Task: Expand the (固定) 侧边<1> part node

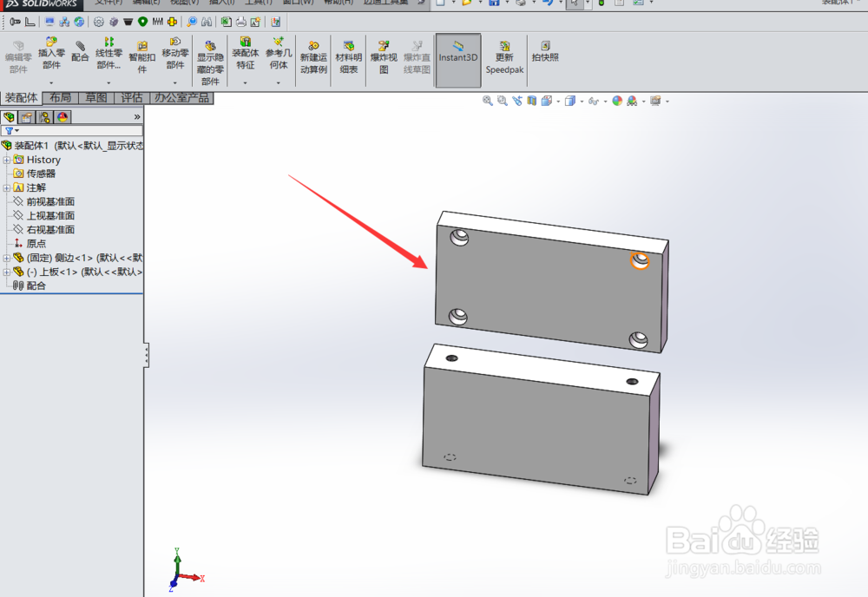Action: click(8, 258)
